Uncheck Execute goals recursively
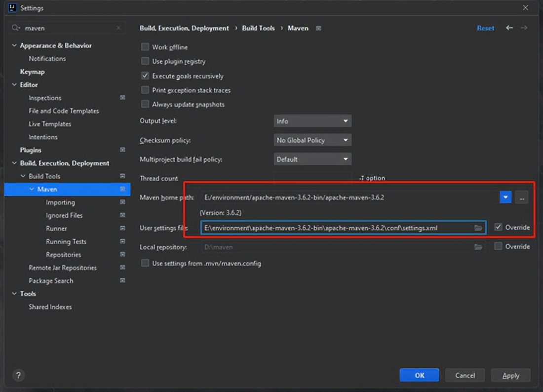 [145, 76]
